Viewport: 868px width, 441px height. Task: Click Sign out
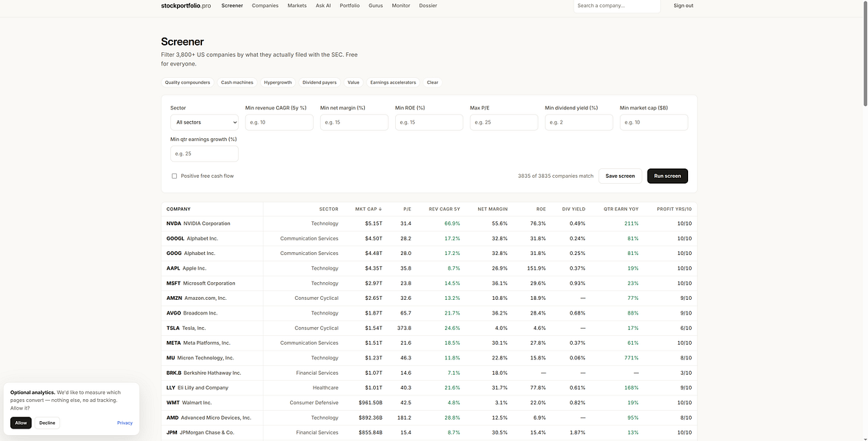(683, 6)
